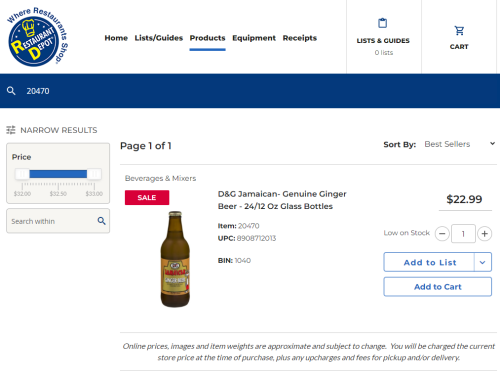
Task: Click the quantity input field
Action: pyautogui.click(x=463, y=234)
